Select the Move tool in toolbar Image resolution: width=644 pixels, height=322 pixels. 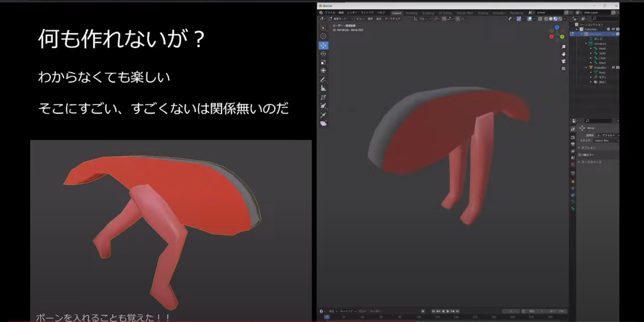pos(323,45)
